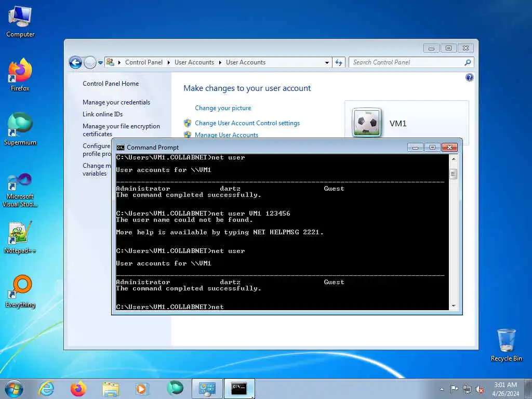Click the muted volume tray icon
Viewport: 532px width, 399px height.
coord(480,389)
